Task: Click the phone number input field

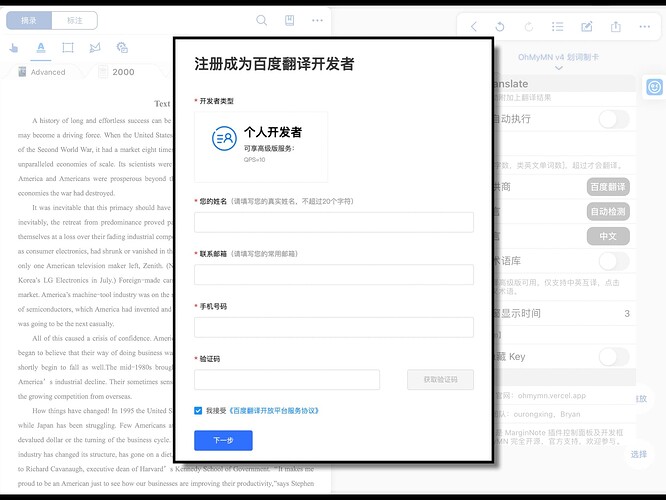Action: (334, 327)
